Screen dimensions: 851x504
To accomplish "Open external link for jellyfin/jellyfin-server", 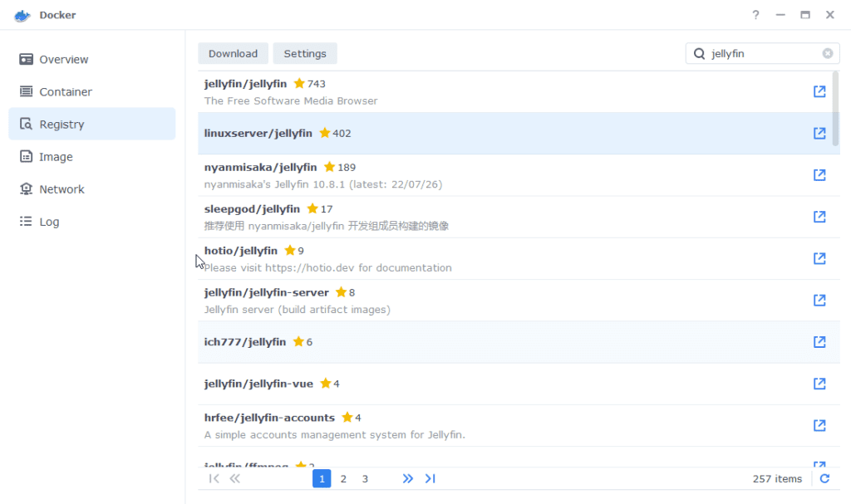I will point(819,301).
